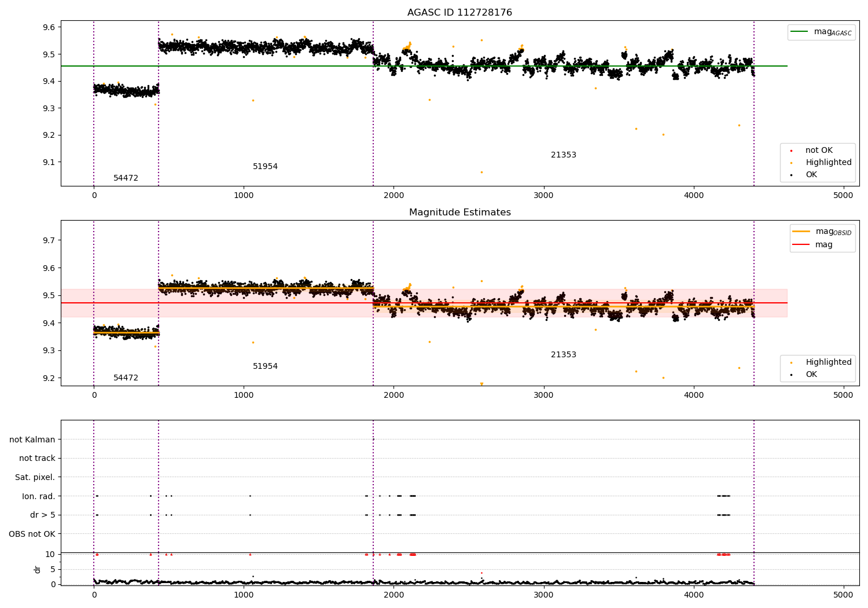Screen dimensions: 868x608
Task: Click the rotated 'dr' y-axis label
Action: point(38,569)
